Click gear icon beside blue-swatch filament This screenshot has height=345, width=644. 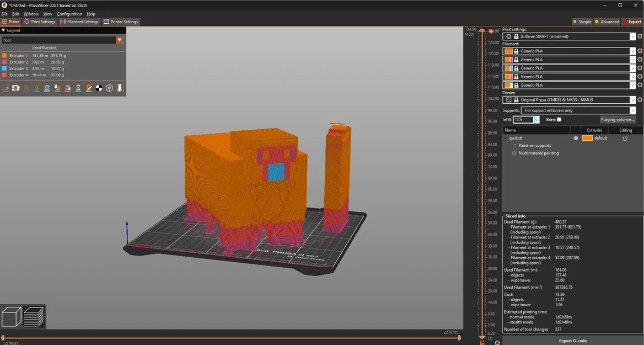pyautogui.click(x=640, y=68)
